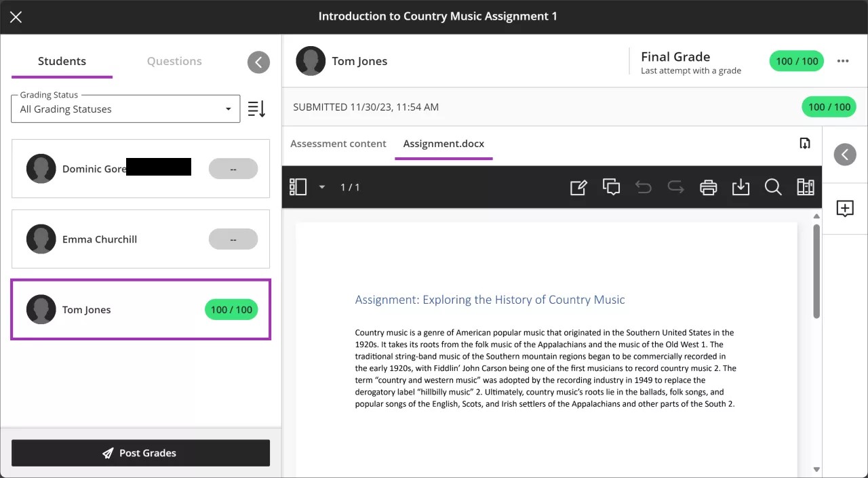Open the Final Grade overflow menu

click(x=843, y=61)
